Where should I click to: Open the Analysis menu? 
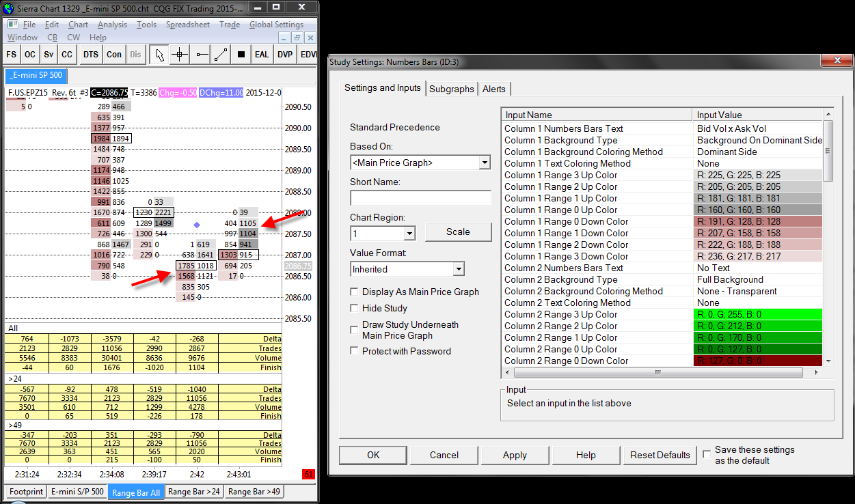click(112, 25)
